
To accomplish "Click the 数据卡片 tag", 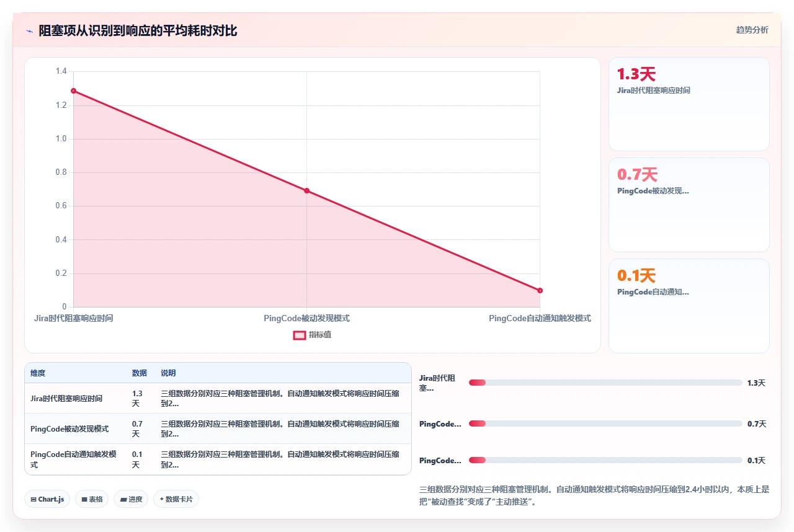I will tap(176, 499).
